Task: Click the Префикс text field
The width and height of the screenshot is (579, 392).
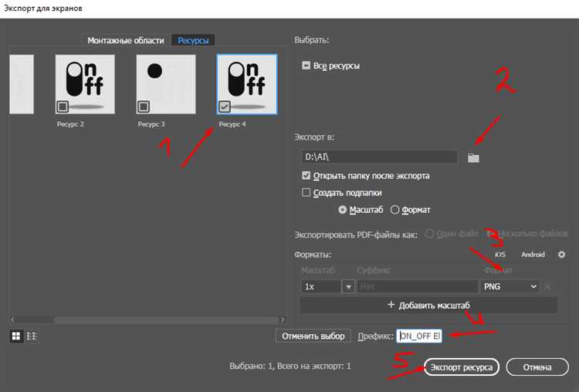Action: 419,336
